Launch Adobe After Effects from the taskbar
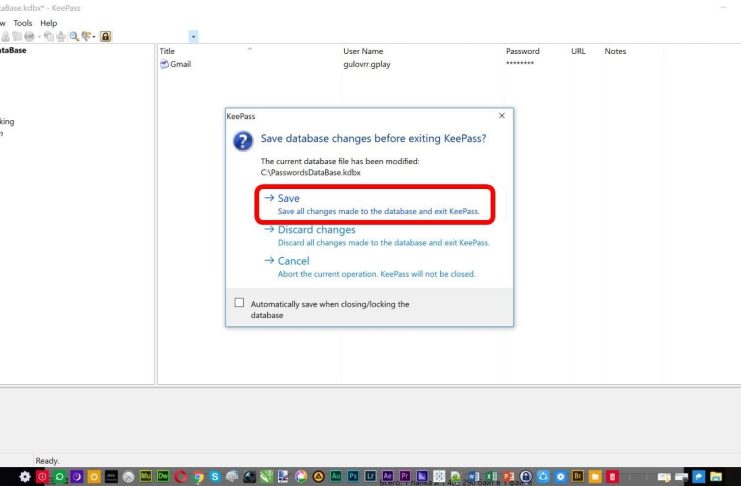 pos(388,476)
